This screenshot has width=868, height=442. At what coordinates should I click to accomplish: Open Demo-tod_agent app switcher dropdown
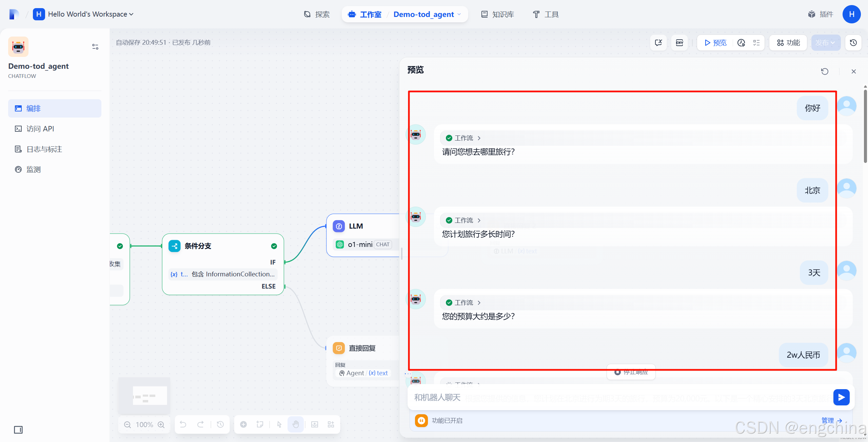[427, 14]
